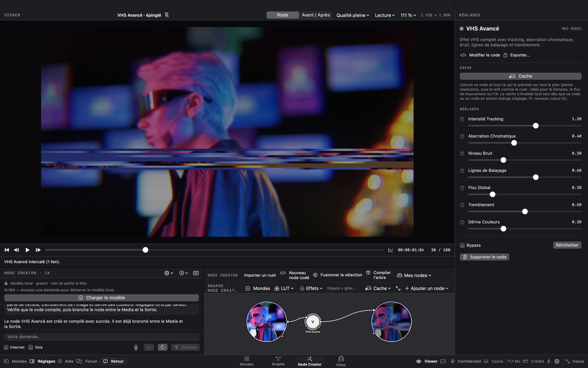Open the Ajouter un node dropdown
Screen dimensions: 588x368
pyautogui.click(x=427, y=289)
